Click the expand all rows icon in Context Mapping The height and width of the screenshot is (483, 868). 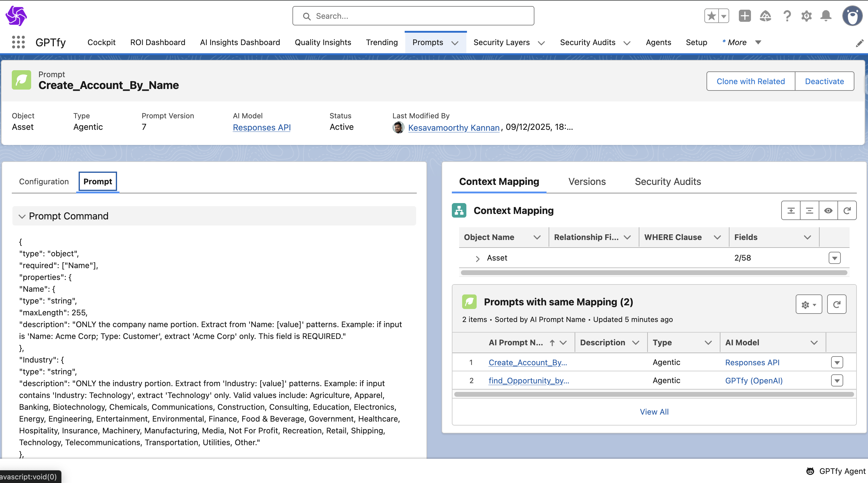point(791,211)
